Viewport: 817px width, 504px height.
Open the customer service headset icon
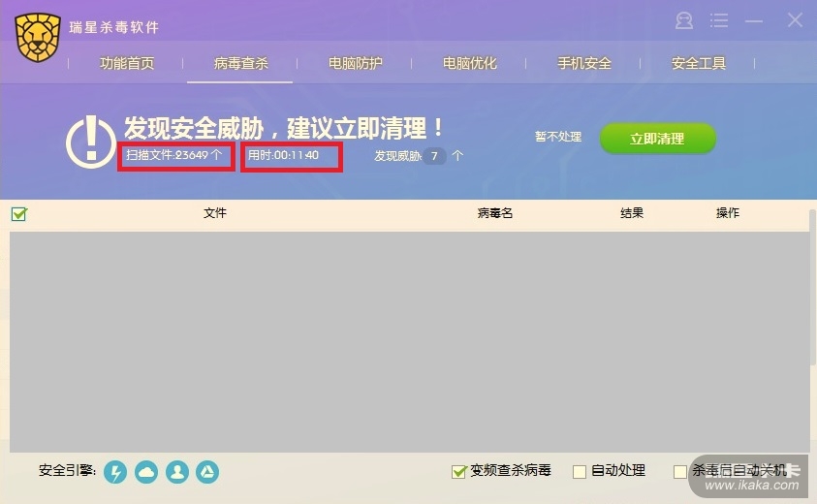(x=684, y=21)
